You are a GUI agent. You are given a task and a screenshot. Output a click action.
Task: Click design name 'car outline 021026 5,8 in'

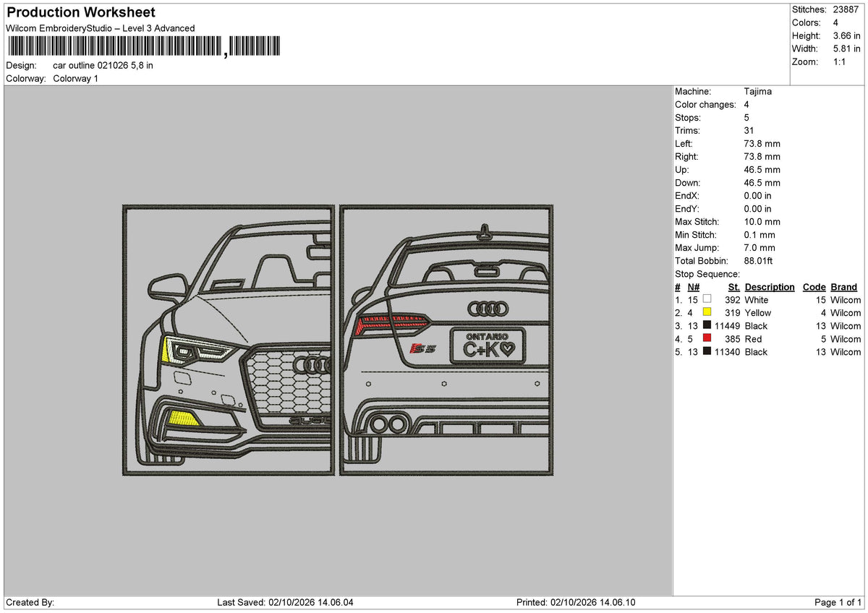click(103, 65)
